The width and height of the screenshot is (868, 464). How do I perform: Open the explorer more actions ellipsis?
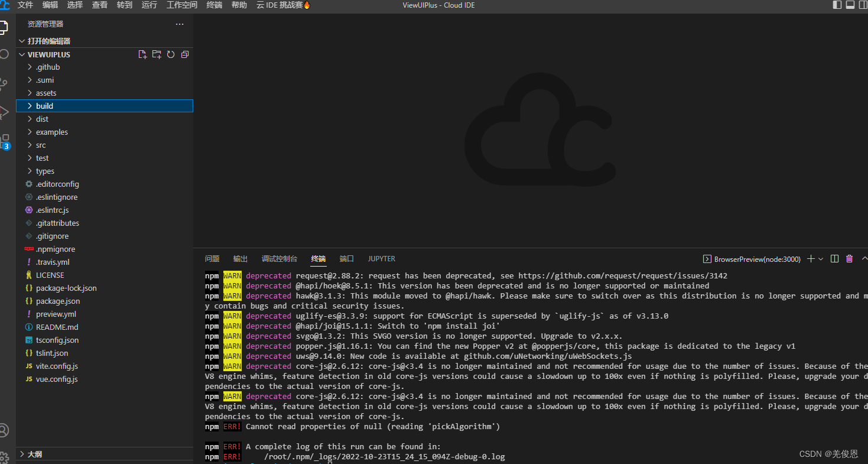coord(180,24)
